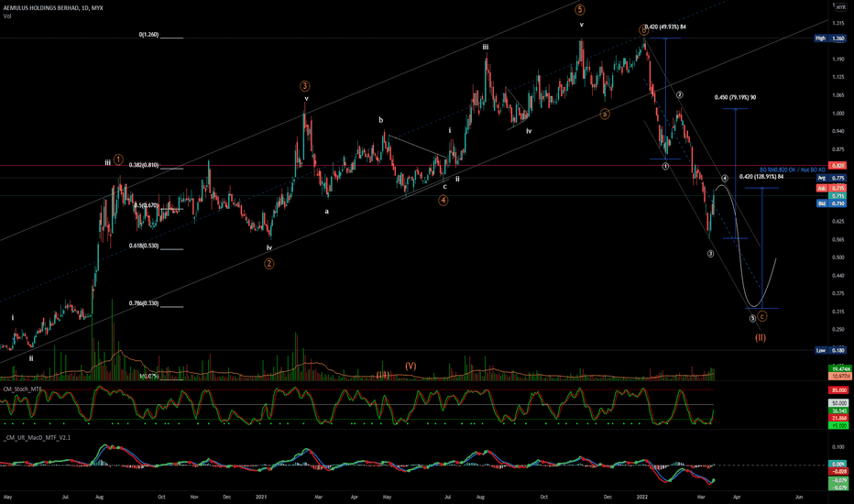Image resolution: width=854 pixels, height=504 pixels.
Task: Select the orange circled 4 wave label
Action: [x=443, y=201]
